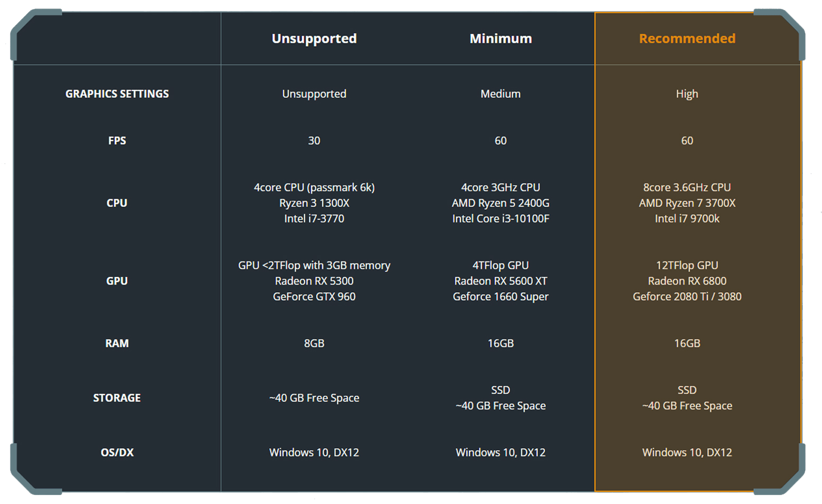
Task: Click 4core 3GHz CPU text
Action: pos(500,187)
